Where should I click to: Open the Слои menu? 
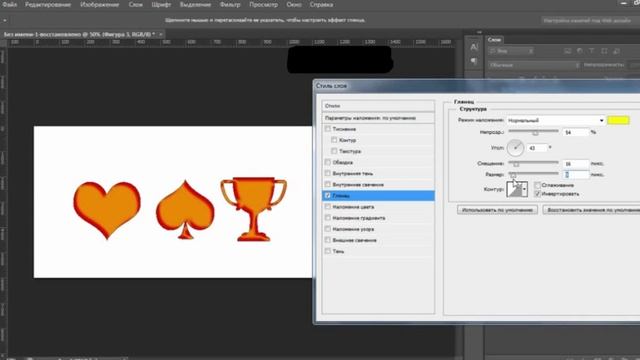click(136, 5)
